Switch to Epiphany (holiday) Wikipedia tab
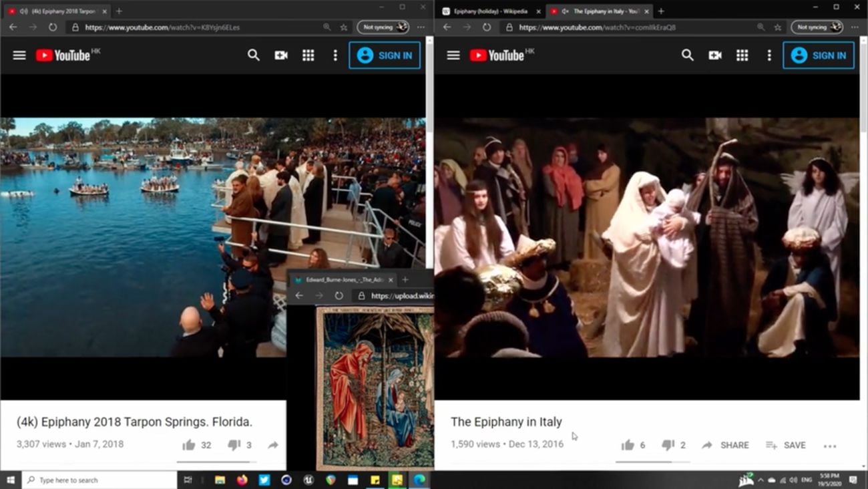 (x=491, y=11)
